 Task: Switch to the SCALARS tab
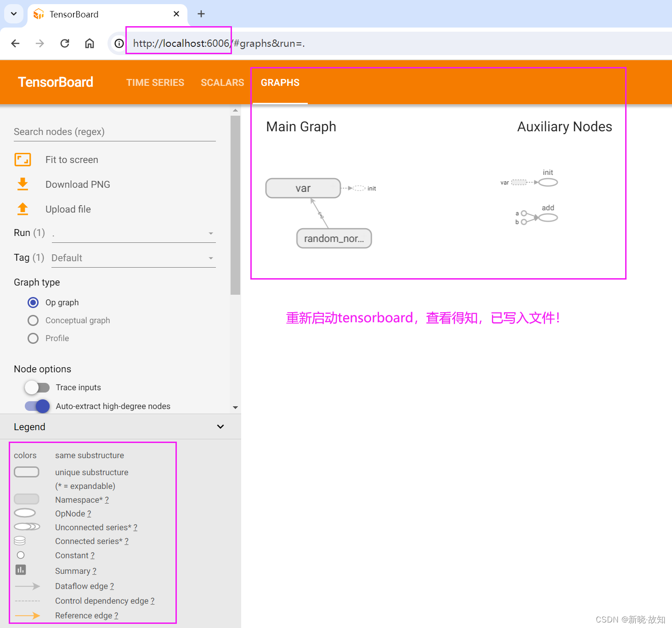click(x=222, y=83)
